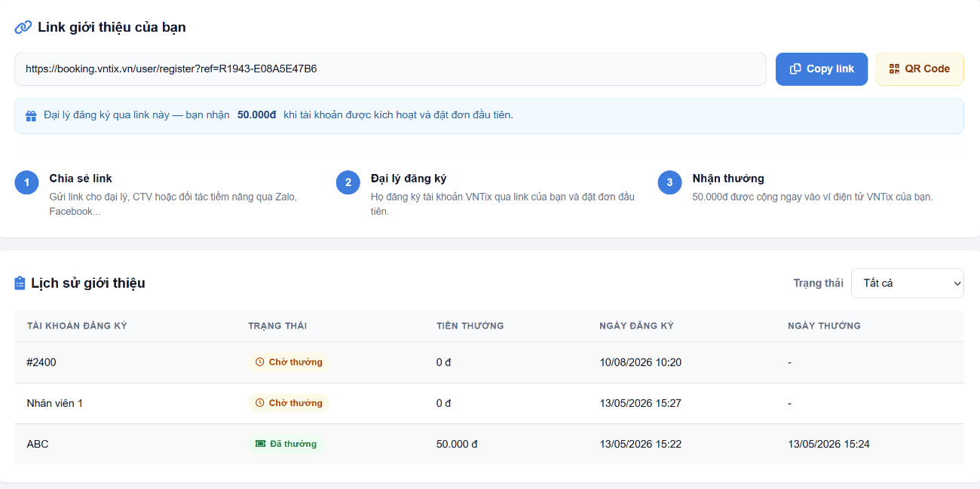Click the Đại lý đăng ký step title
The image size is (980, 489).
409,179
